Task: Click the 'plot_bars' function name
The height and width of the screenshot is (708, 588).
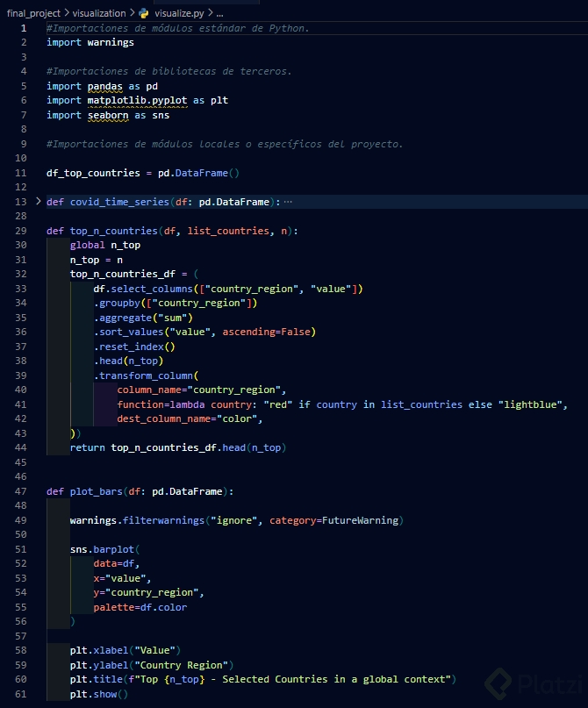Action: point(97,491)
